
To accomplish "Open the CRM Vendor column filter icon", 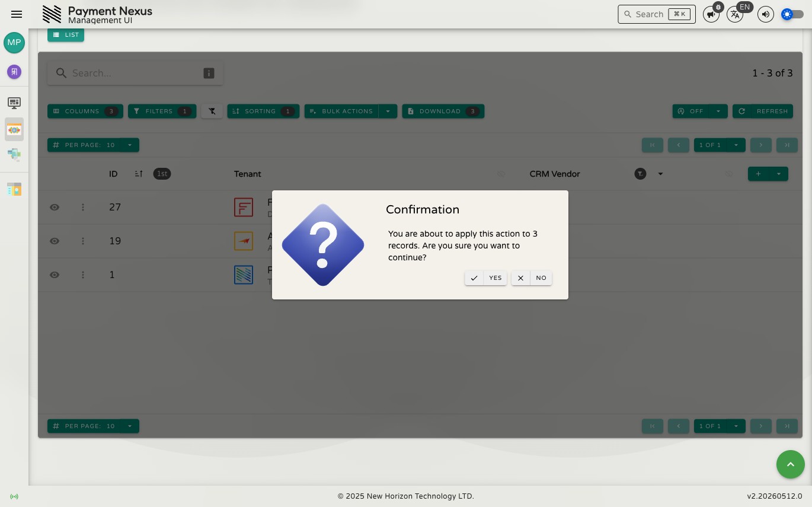I will point(640,174).
